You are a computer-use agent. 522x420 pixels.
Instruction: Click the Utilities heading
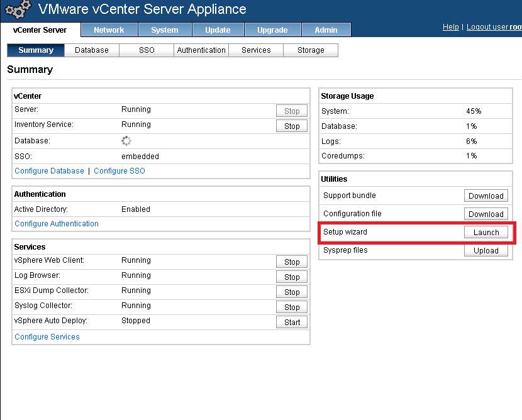point(334,179)
